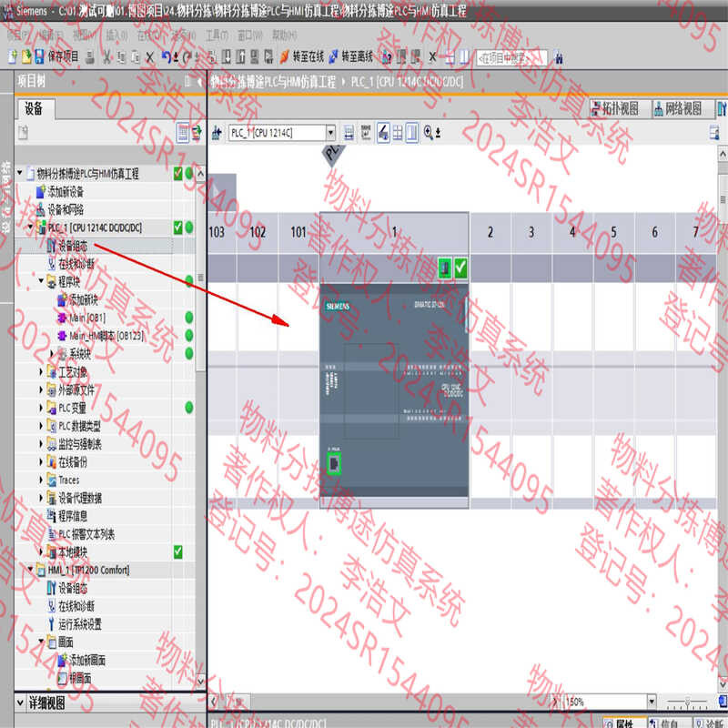The width and height of the screenshot is (728, 728).
Task: Open the Zoom level 150% dropdown
Action: pyautogui.click(x=649, y=703)
